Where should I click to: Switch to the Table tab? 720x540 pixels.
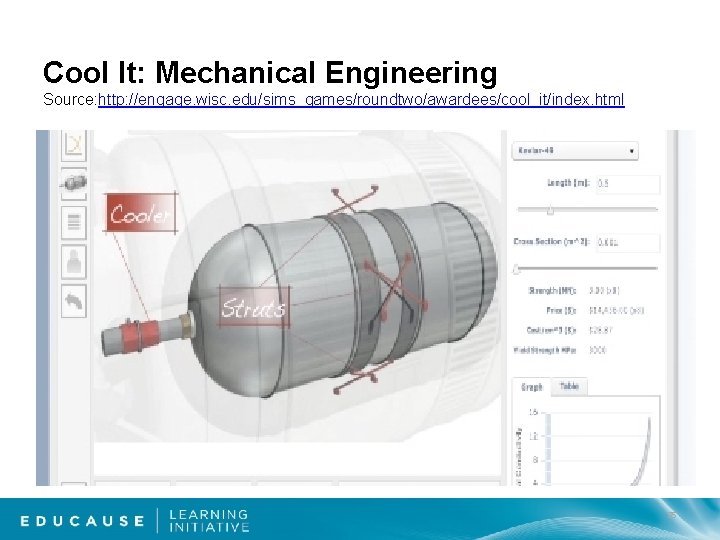569,387
